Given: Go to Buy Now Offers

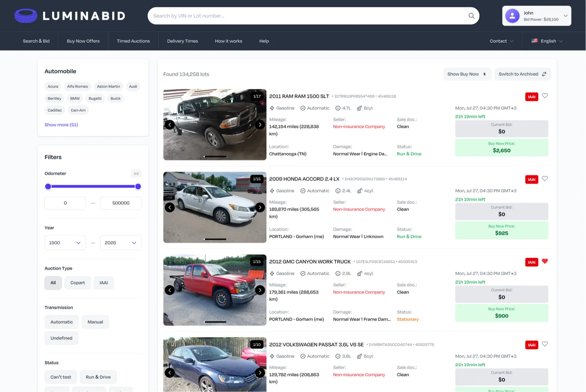Looking at the screenshot, I should coord(83,41).
